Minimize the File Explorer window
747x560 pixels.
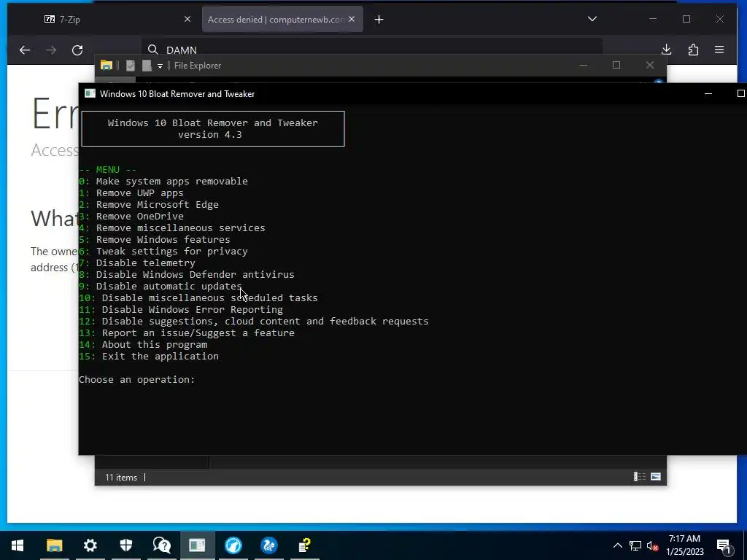pyautogui.click(x=584, y=65)
